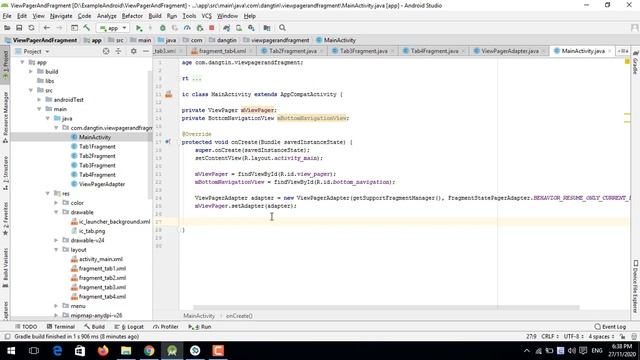
Task: Collapse the app folder in project tree
Action: tap(22, 62)
